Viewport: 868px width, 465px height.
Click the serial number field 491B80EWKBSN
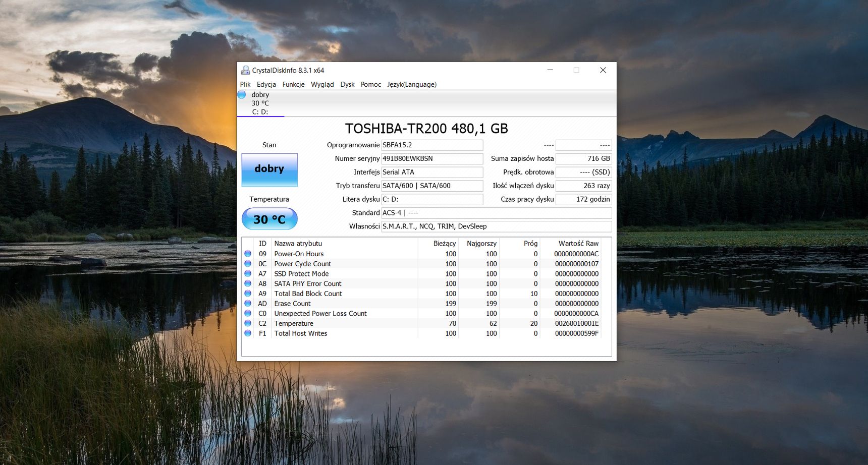pos(432,159)
